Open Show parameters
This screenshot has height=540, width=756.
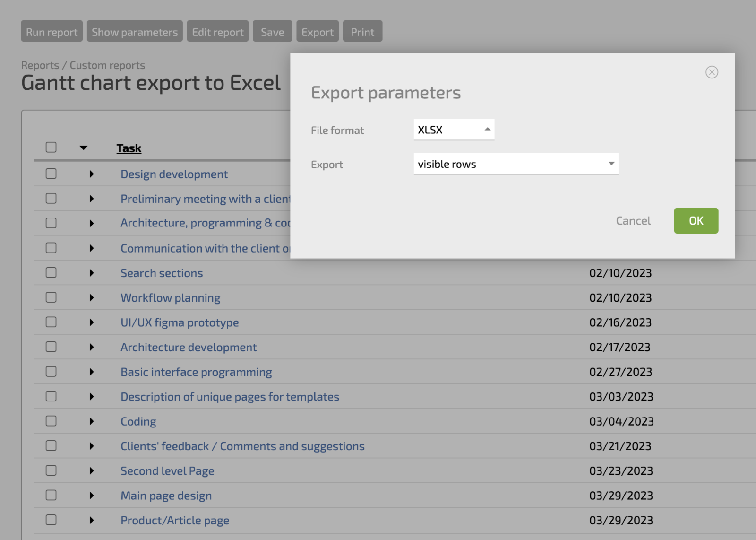(135, 31)
